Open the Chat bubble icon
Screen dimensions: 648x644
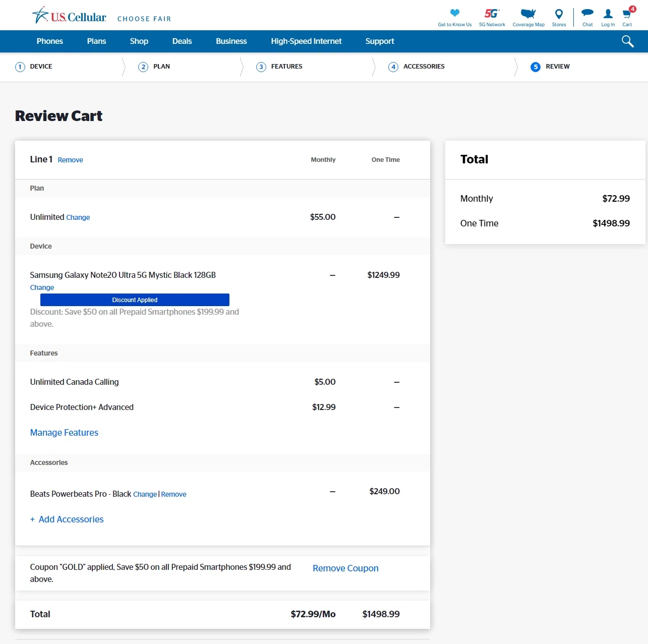[x=587, y=13]
